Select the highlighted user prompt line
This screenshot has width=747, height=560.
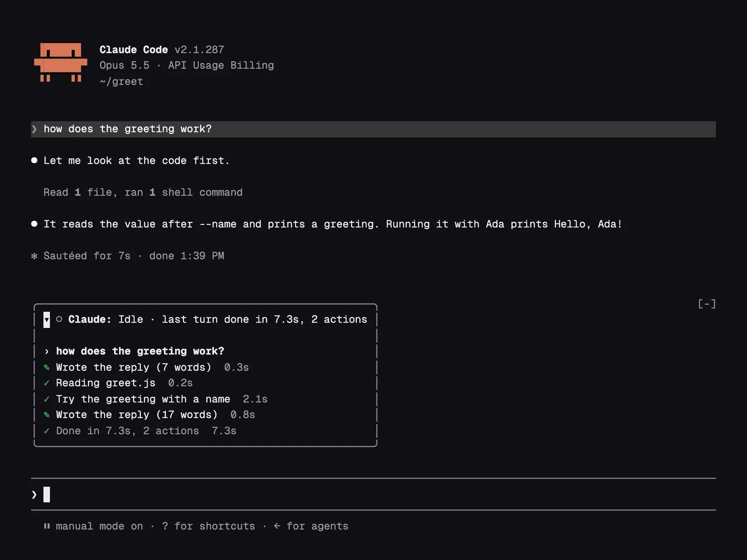(373, 129)
